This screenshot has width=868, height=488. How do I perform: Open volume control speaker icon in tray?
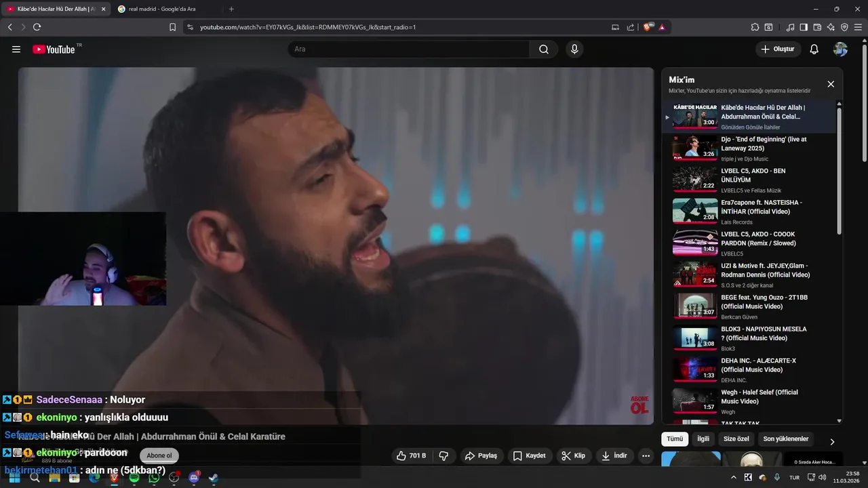point(823,478)
